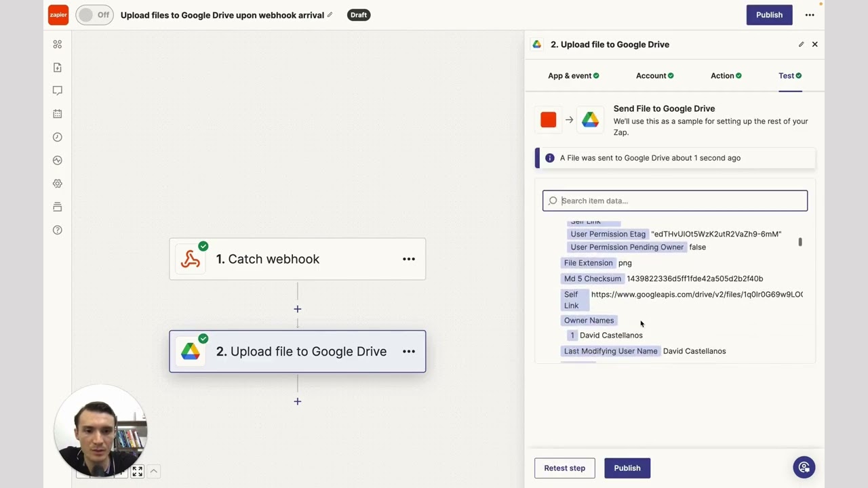This screenshot has width=868, height=488.
Task: Click the png file extension value
Action: point(625,263)
